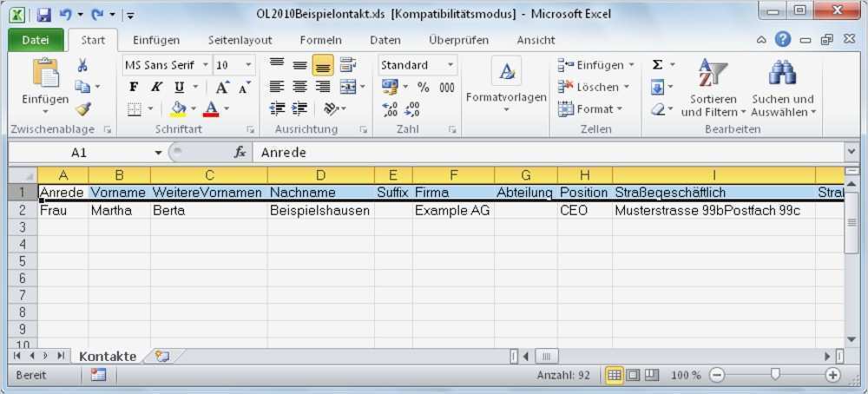Zoom in with plus button

point(832,375)
